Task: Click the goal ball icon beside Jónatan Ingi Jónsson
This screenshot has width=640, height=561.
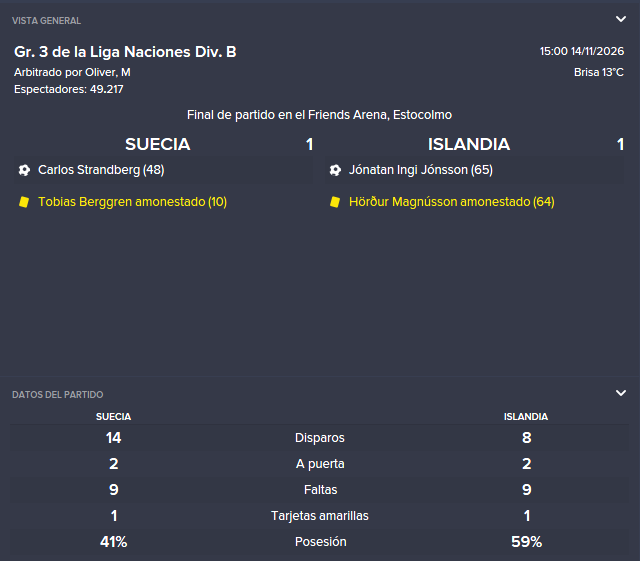Action: 335,170
